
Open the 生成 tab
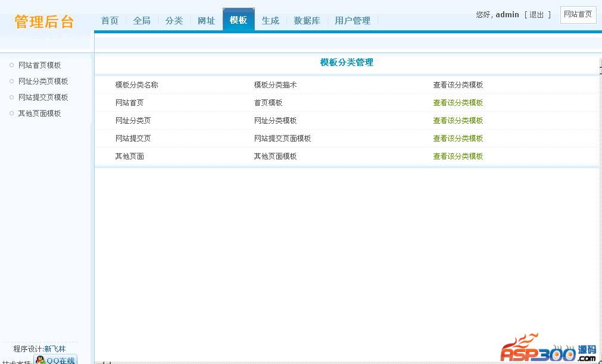(270, 21)
